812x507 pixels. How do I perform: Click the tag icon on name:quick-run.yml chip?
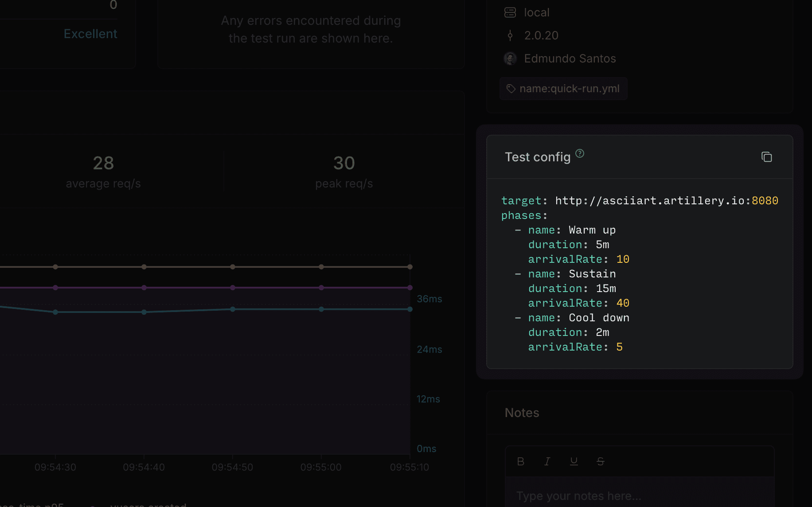(511, 89)
